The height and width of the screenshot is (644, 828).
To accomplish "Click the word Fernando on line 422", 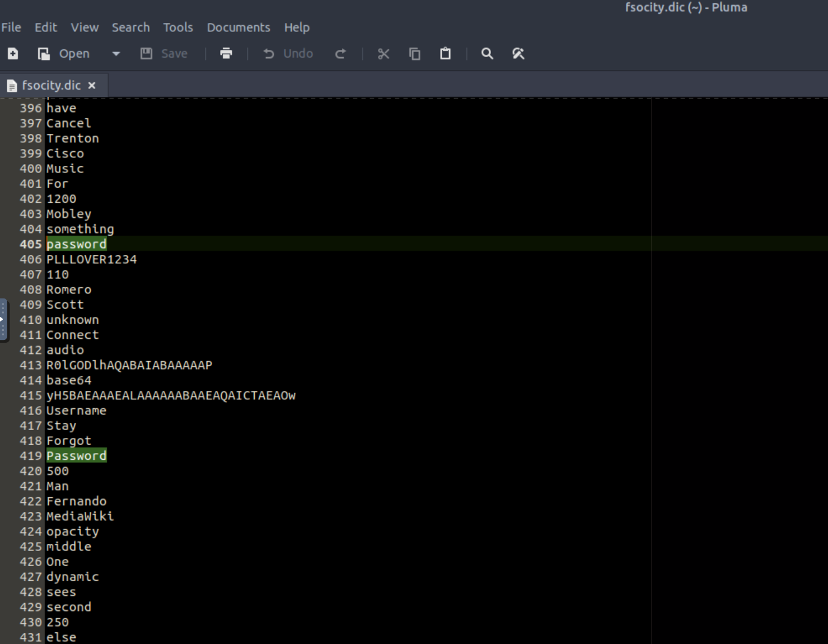I will 77,501.
